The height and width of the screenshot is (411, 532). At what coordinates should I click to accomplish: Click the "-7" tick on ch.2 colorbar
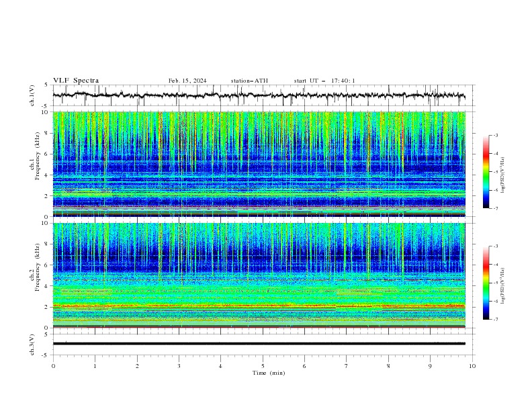click(495, 320)
